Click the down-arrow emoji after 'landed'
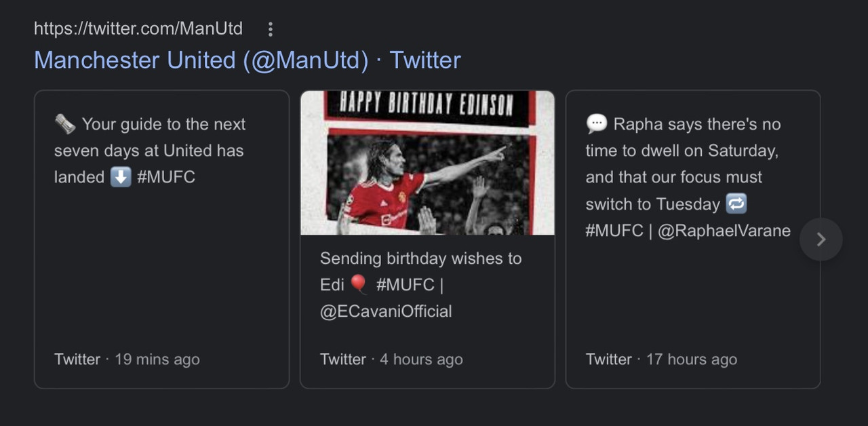The width and height of the screenshot is (868, 426). coord(121,178)
